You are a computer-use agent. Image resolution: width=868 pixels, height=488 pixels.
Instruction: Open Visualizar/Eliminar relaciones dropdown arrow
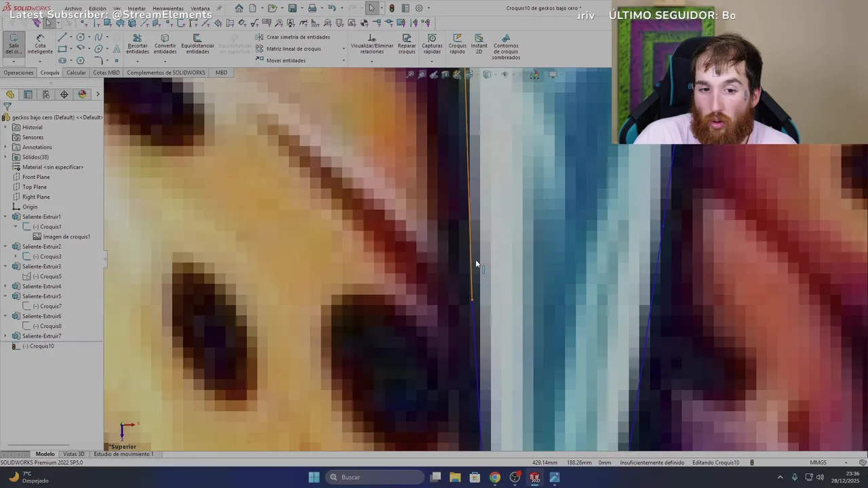tap(372, 62)
